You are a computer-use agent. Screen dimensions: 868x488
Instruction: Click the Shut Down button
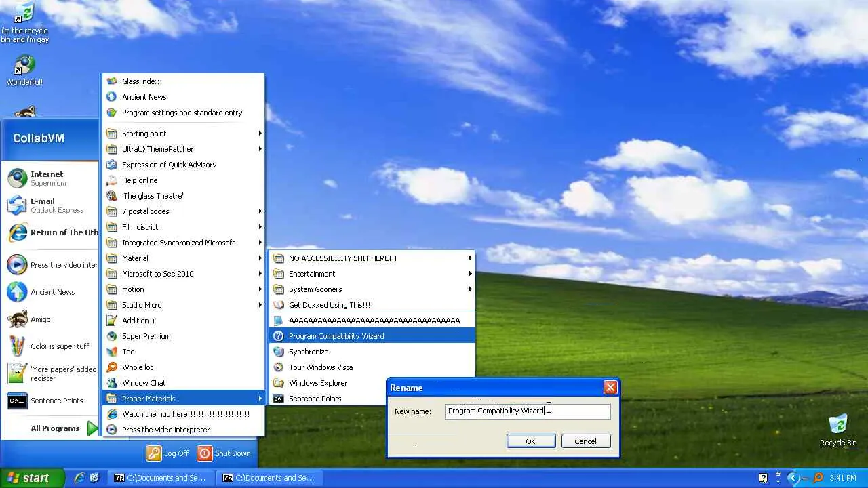(x=224, y=453)
